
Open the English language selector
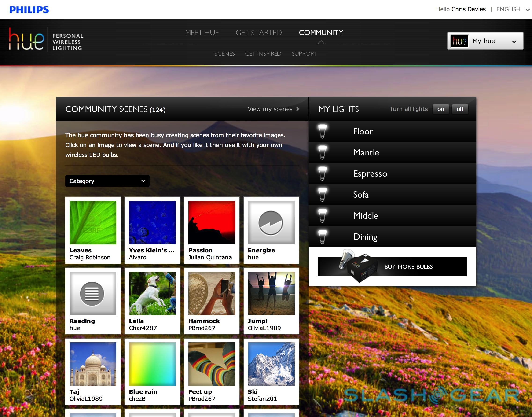click(512, 9)
